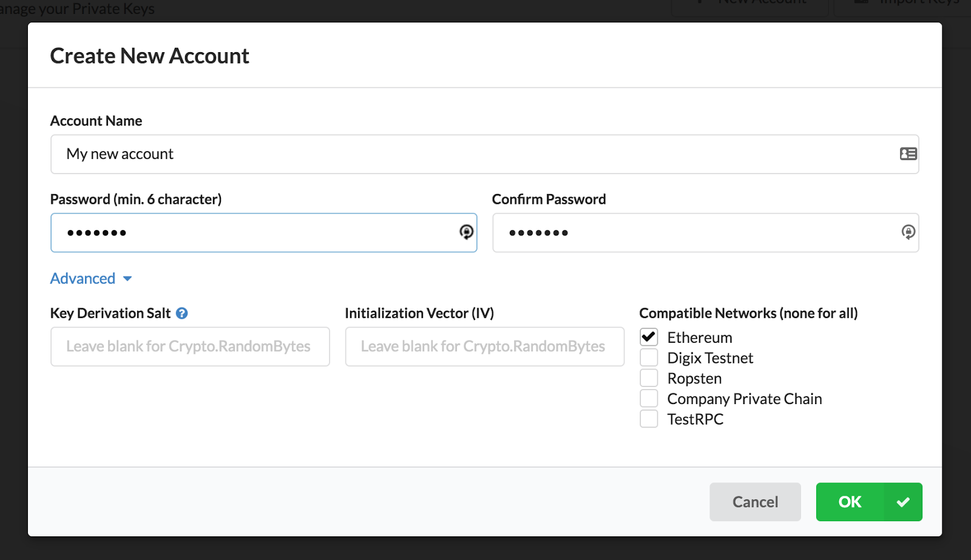
Task: Click the checkmark icon on the OK button
Action: tap(903, 502)
